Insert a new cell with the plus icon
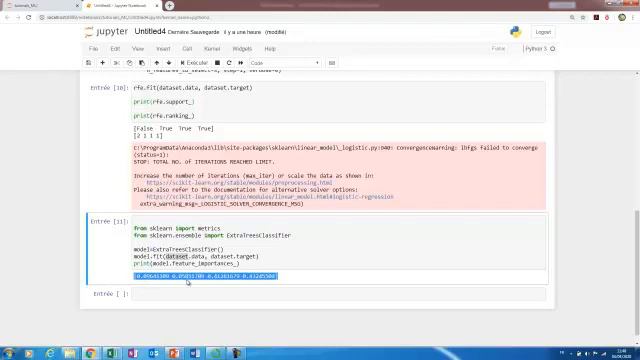 (102, 63)
